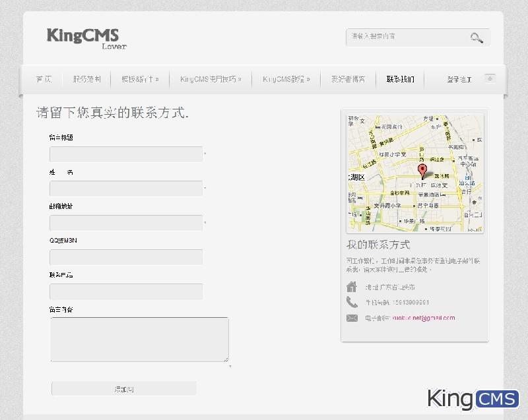Click the search magnifier icon

(x=477, y=38)
